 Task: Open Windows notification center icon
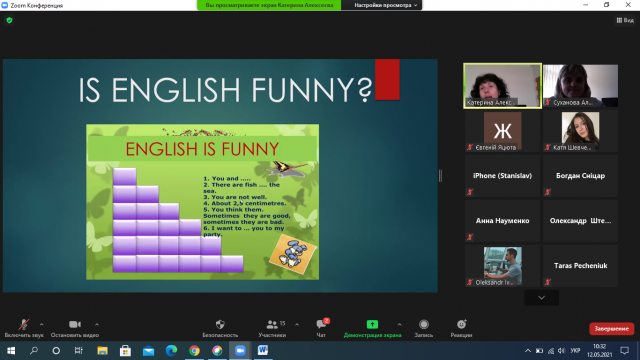click(624, 351)
